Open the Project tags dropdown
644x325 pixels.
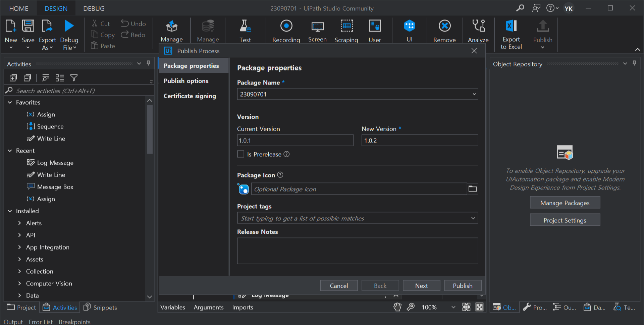pos(473,218)
